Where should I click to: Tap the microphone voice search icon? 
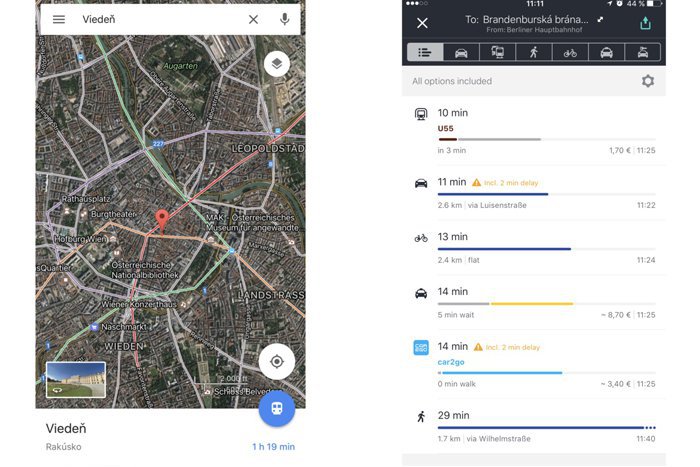click(x=285, y=19)
